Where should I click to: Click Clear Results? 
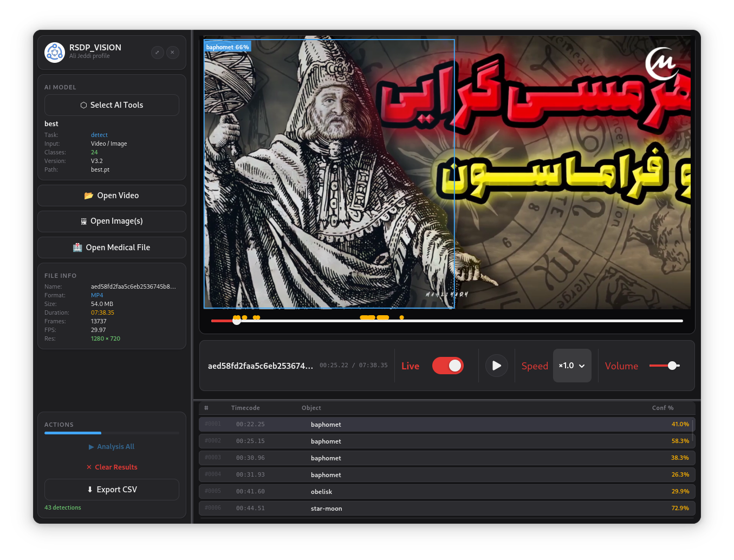[x=112, y=467]
